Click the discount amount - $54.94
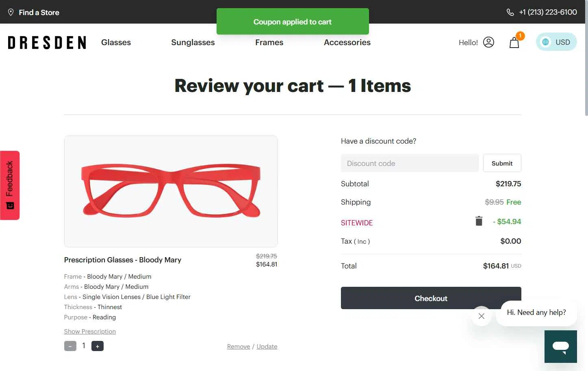This screenshot has height=371, width=588. pos(507,222)
